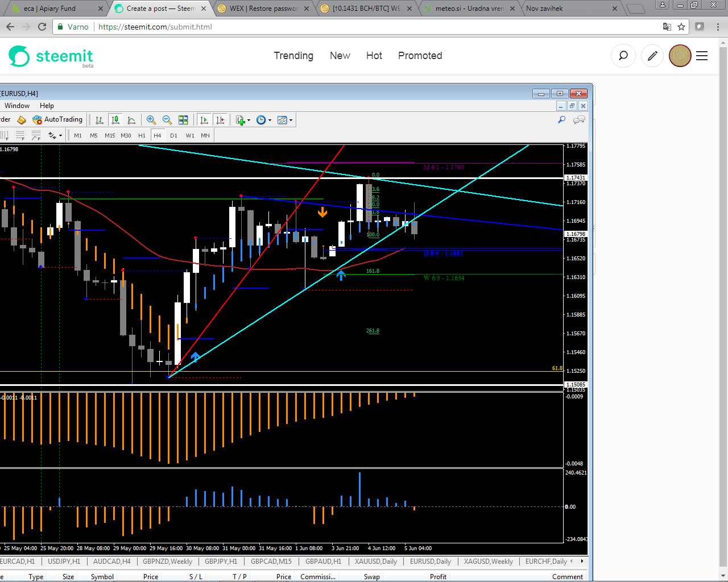Select the H4 timeframe button
This screenshot has height=582, width=728.
(x=158, y=135)
